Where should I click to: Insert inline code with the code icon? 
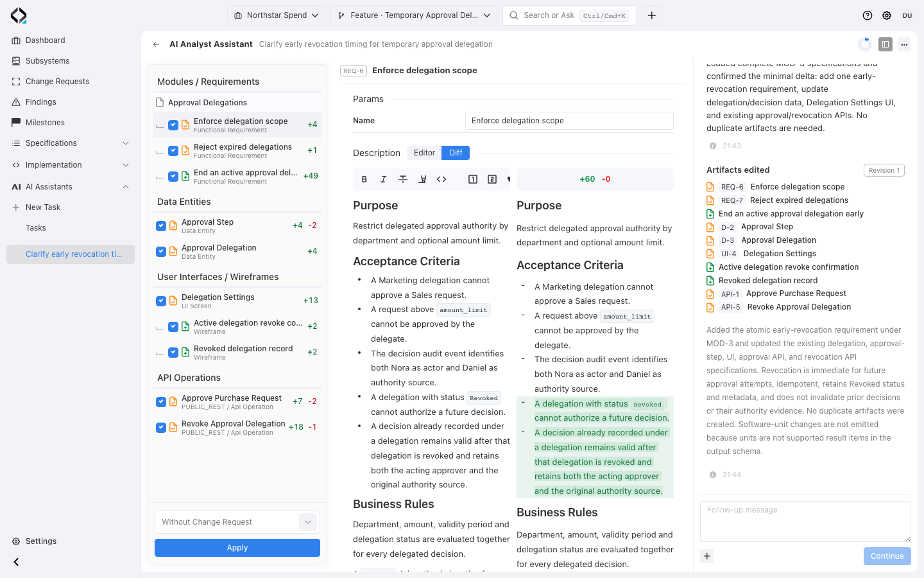[x=441, y=179]
